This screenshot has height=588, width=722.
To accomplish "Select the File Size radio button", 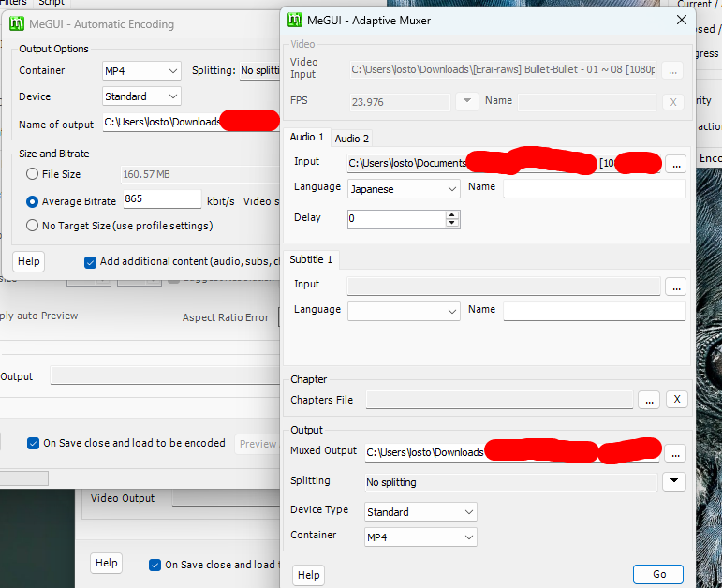I will [32, 174].
